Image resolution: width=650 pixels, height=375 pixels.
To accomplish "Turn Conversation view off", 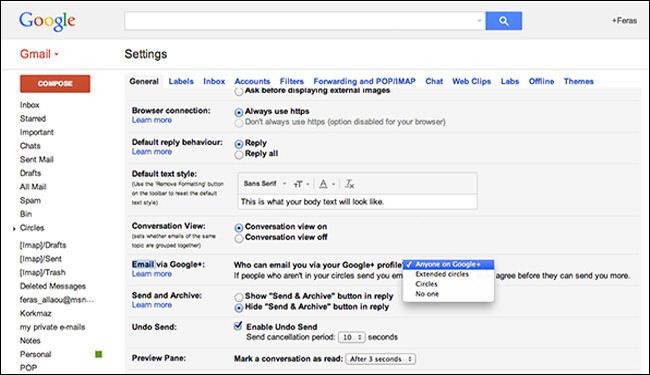I will coord(239,238).
